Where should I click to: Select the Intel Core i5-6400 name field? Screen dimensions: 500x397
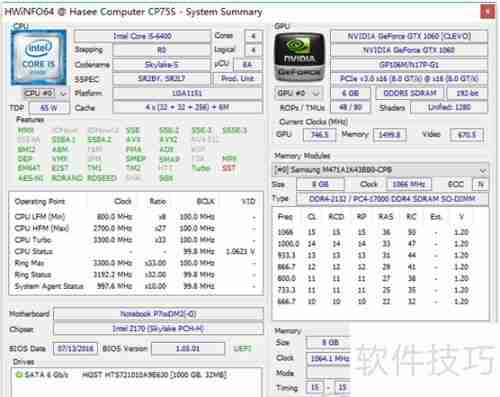pos(142,36)
